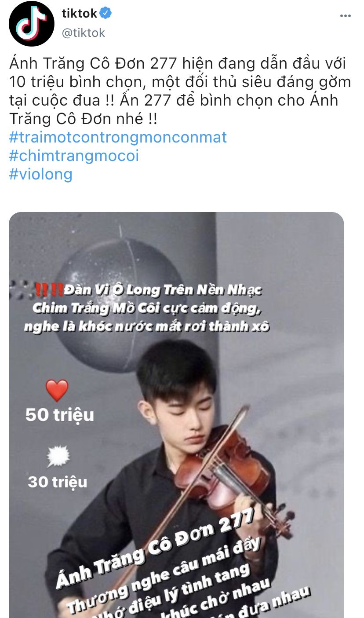Click the 50 triệu likes count
The image size is (364, 618).
tap(59, 415)
